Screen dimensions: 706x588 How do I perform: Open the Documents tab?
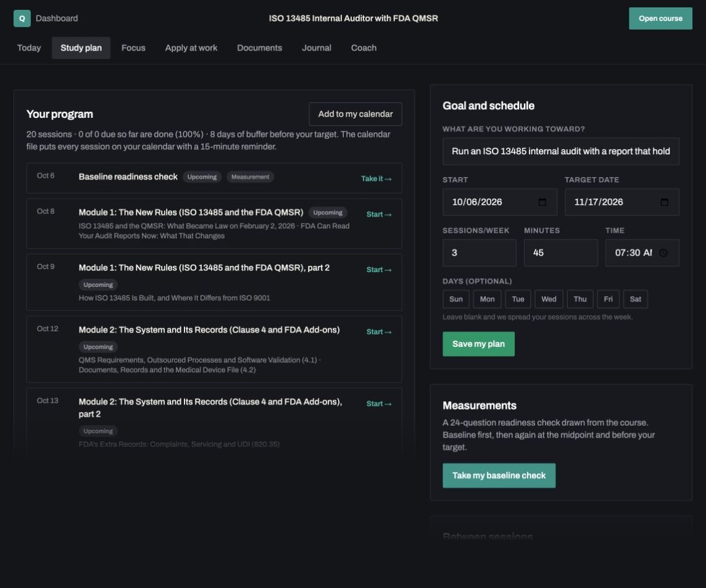[260, 48]
